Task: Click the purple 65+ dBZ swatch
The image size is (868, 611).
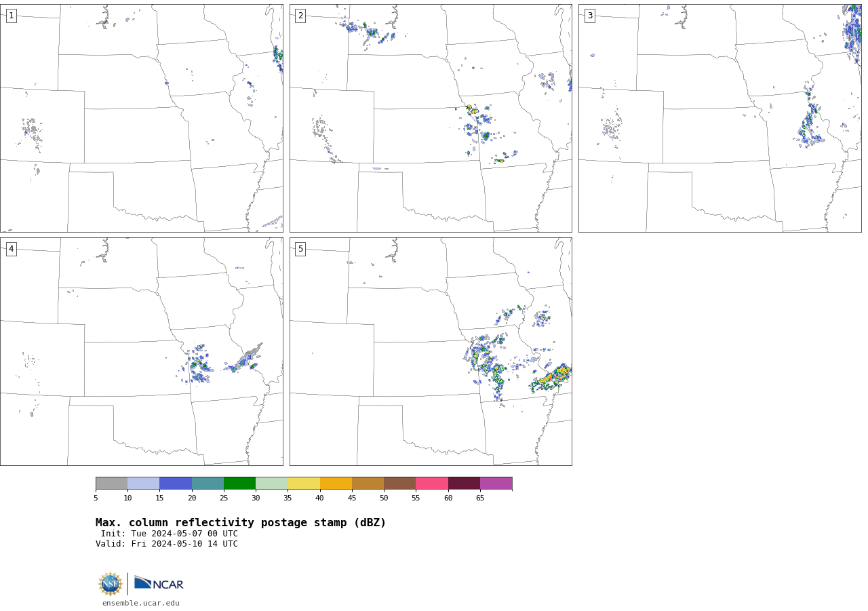Action: (x=496, y=484)
